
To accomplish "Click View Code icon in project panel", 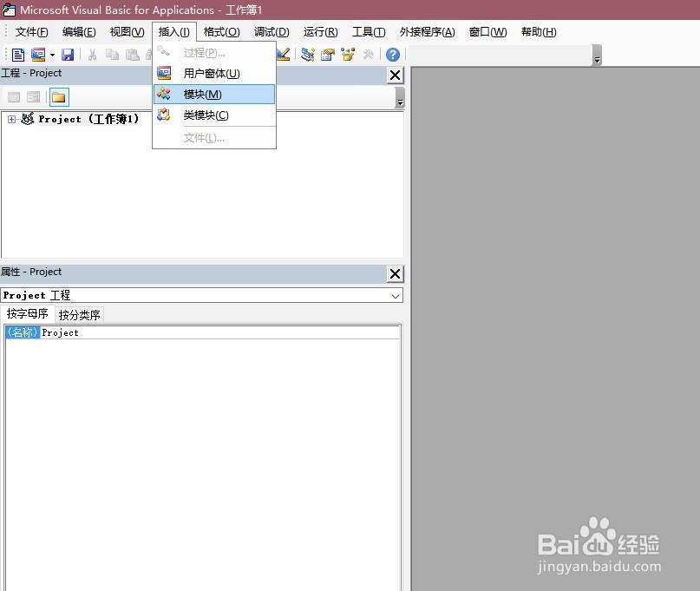I will [14, 97].
